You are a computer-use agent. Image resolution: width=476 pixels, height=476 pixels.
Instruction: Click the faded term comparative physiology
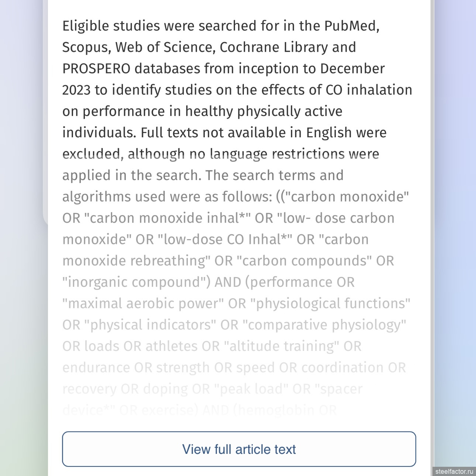point(324,325)
